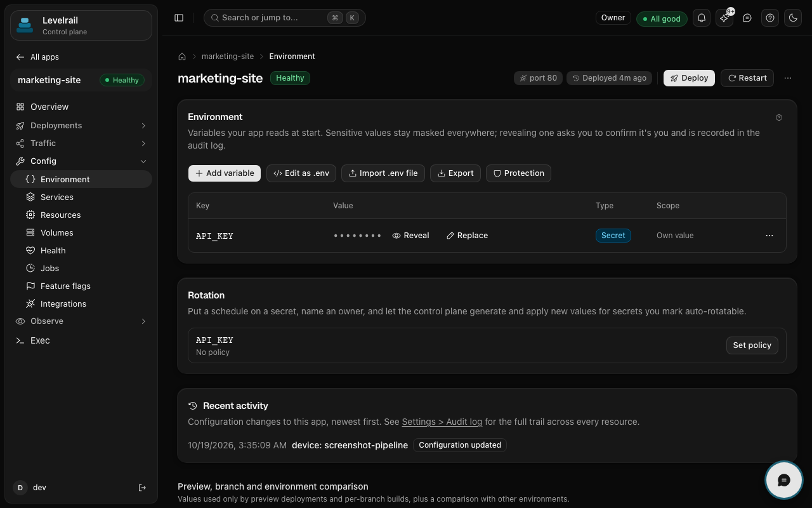Expand the Deployments section

pyautogui.click(x=81, y=126)
